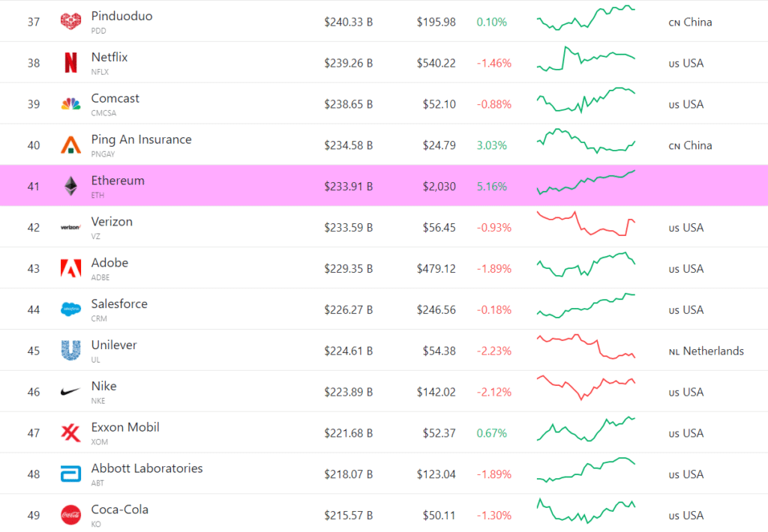Click the Verizon logo icon
768x532 pixels.
click(70, 227)
